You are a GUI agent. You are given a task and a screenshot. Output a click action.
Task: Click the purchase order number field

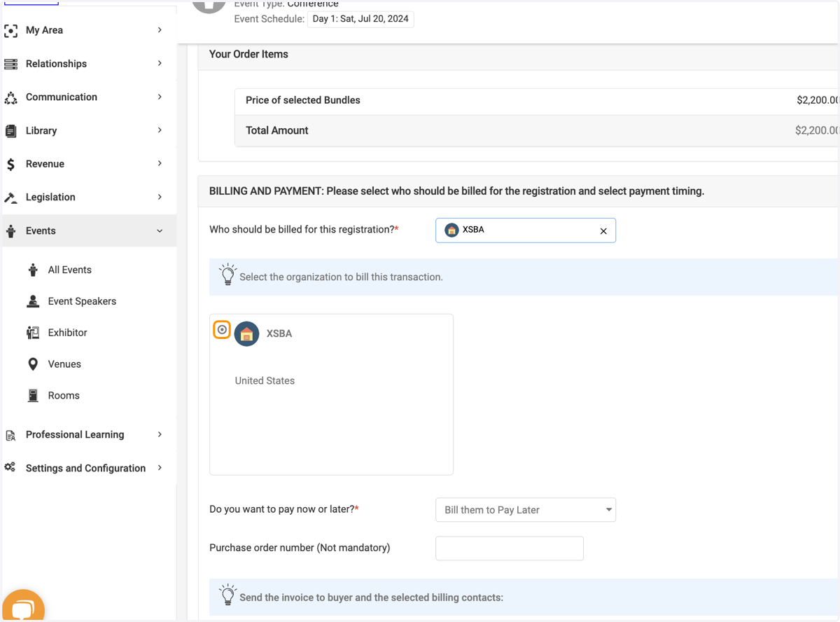coord(510,548)
